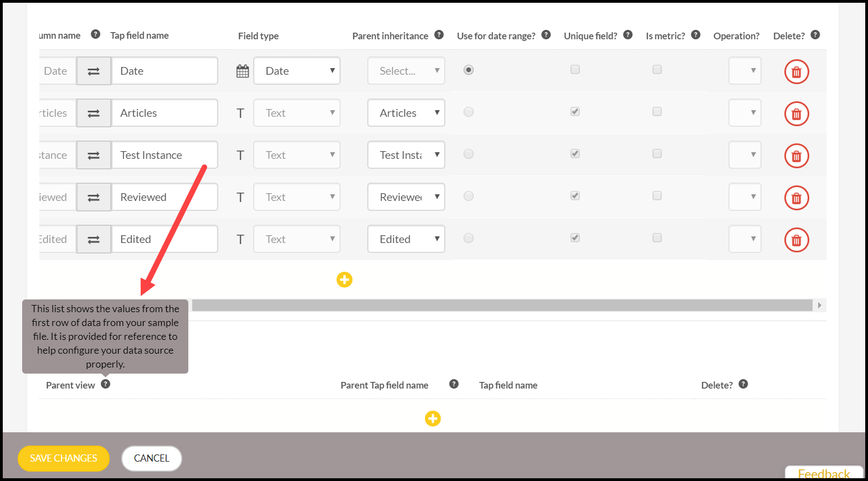Viewport: 868px width, 481px height.
Task: Open Parent inheritance dropdown showing Test Insta
Action: [406, 155]
